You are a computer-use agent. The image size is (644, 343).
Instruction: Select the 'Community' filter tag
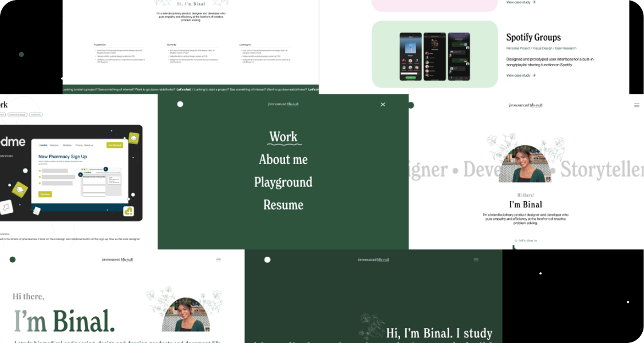(x=36, y=115)
